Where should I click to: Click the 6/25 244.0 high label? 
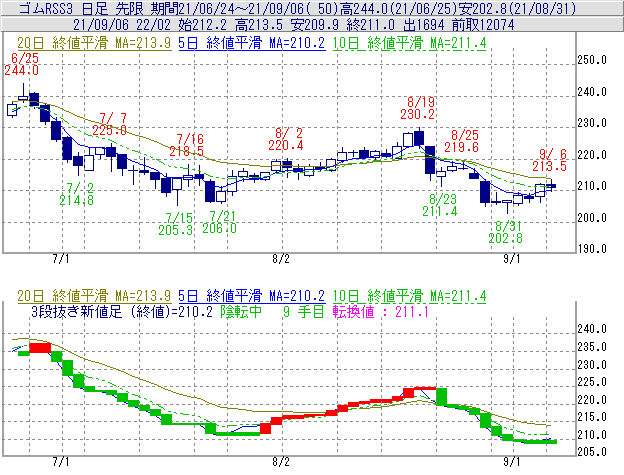click(x=22, y=64)
